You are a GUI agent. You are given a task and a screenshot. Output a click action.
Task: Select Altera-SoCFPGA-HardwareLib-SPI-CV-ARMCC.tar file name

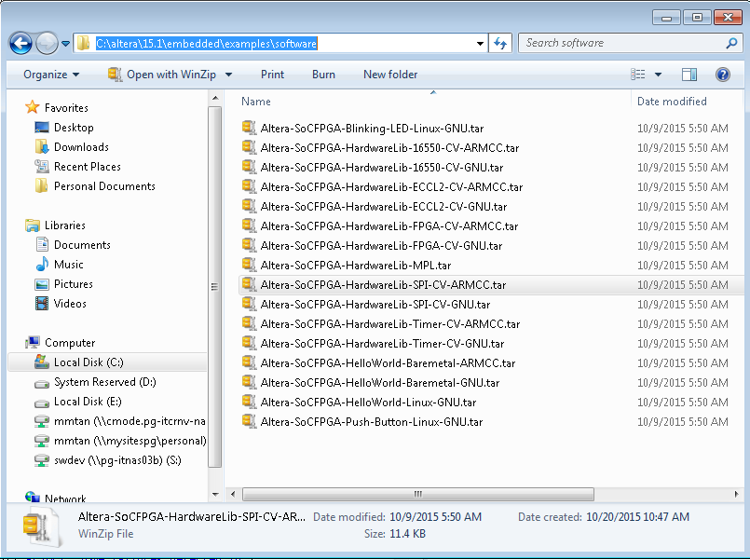pos(383,285)
